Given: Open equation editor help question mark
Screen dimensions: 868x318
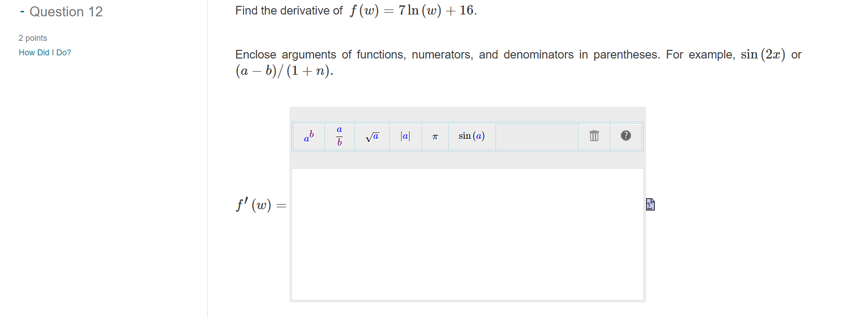Looking at the screenshot, I should pos(626,136).
